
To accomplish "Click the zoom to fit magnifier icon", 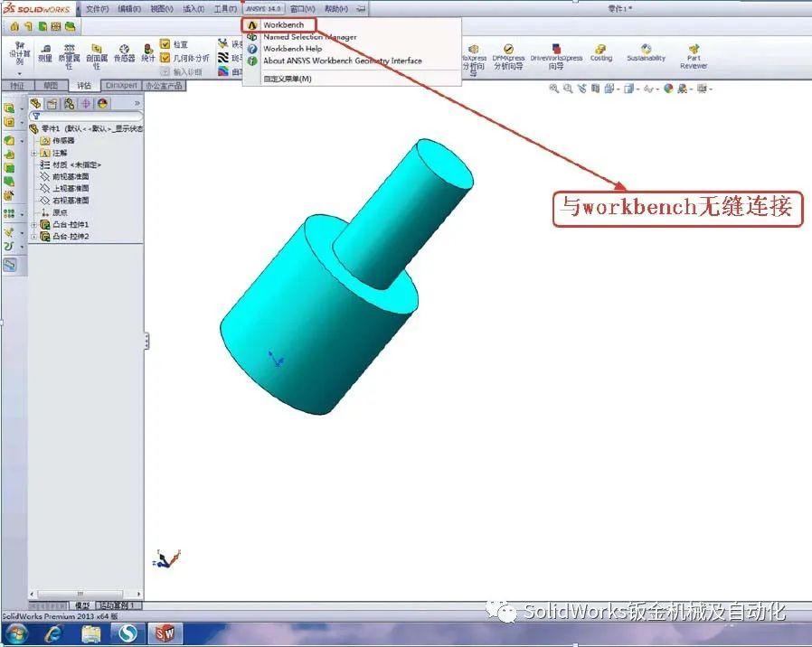I will pos(554,89).
